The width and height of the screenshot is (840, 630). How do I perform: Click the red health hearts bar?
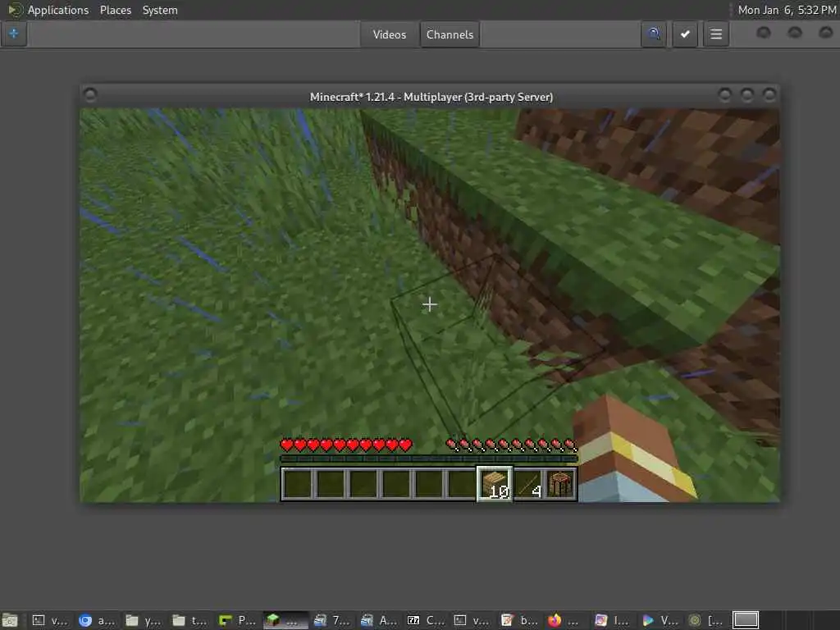pyautogui.click(x=346, y=445)
